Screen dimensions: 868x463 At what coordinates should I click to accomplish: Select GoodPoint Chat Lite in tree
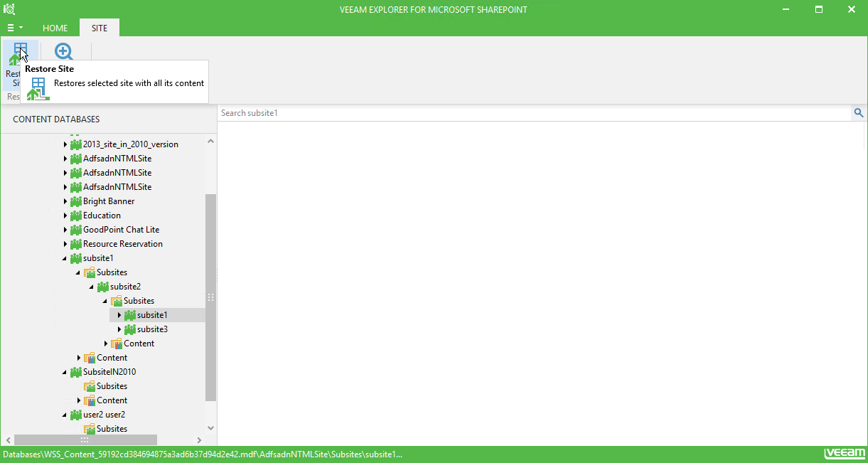click(122, 230)
